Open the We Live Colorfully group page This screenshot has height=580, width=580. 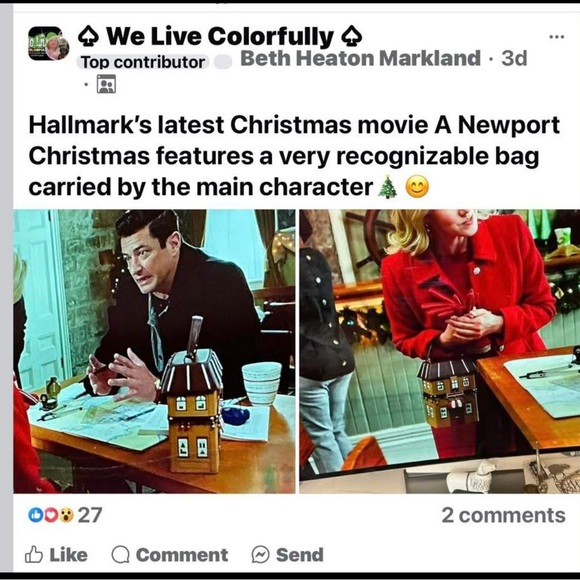220,36
